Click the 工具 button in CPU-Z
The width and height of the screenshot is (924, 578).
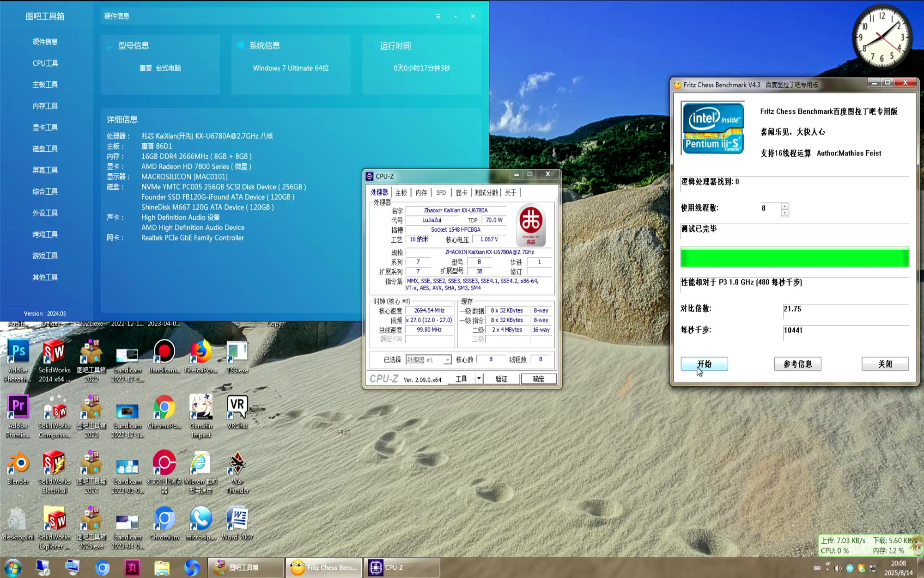pyautogui.click(x=461, y=379)
